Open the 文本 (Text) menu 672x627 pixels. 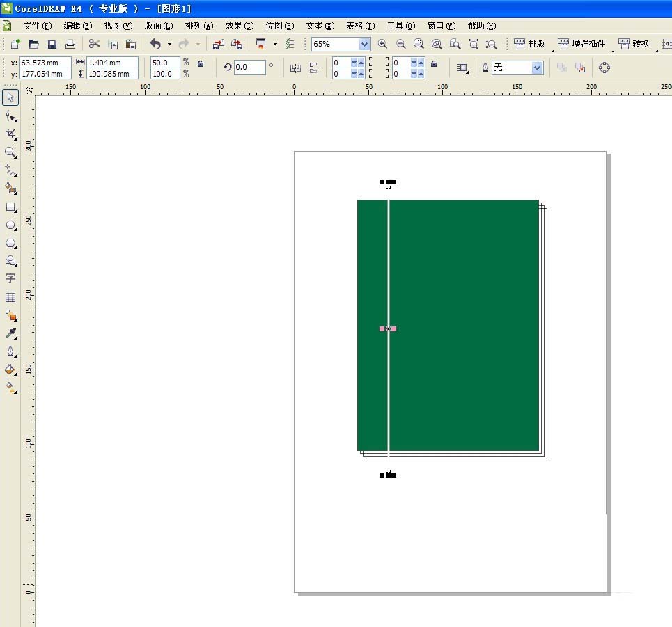click(320, 26)
